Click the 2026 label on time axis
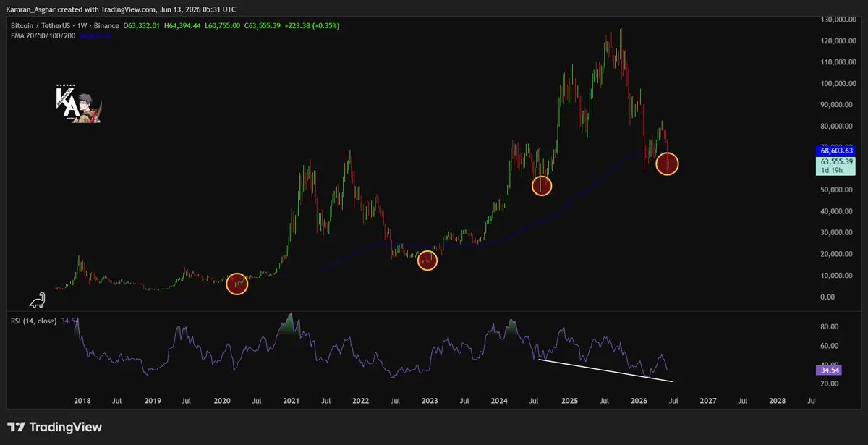Image resolution: width=868 pixels, height=445 pixels. tap(639, 400)
